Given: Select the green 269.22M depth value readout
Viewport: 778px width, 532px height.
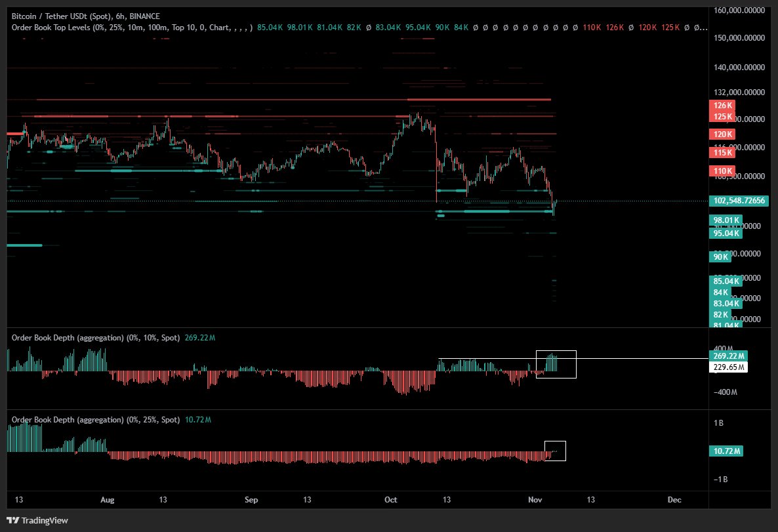Looking at the screenshot, I should pyautogui.click(x=729, y=356).
